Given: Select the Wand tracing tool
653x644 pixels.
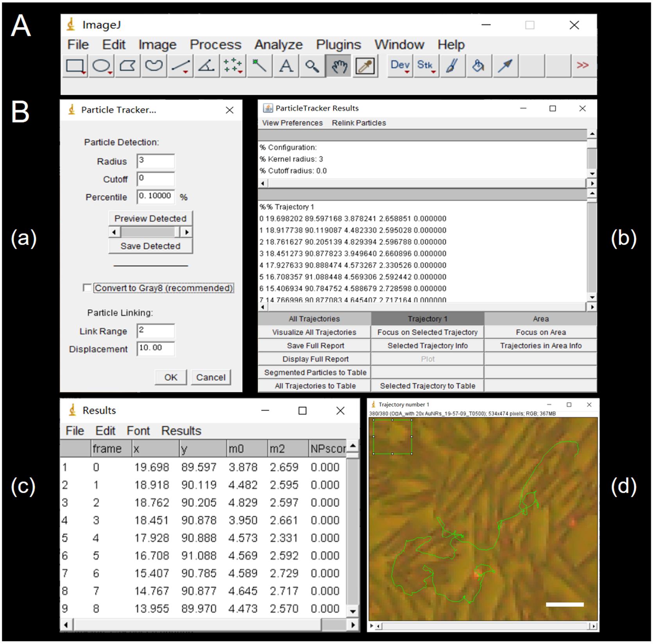Looking at the screenshot, I should 259,66.
